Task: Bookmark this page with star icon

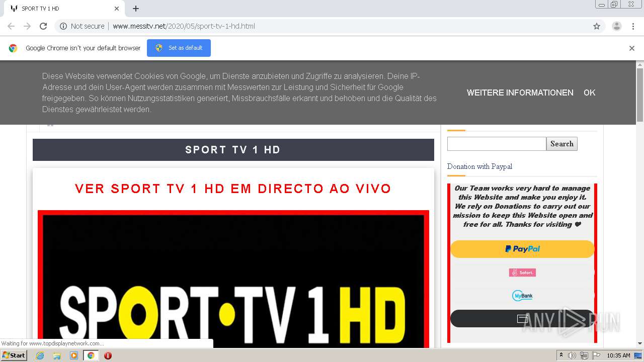Action: click(597, 26)
